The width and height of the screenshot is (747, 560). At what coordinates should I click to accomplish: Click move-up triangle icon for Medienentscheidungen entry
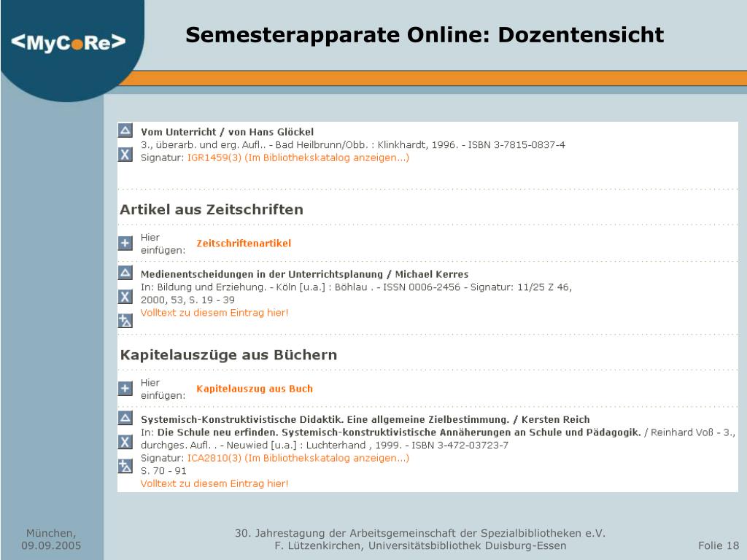coord(125,273)
